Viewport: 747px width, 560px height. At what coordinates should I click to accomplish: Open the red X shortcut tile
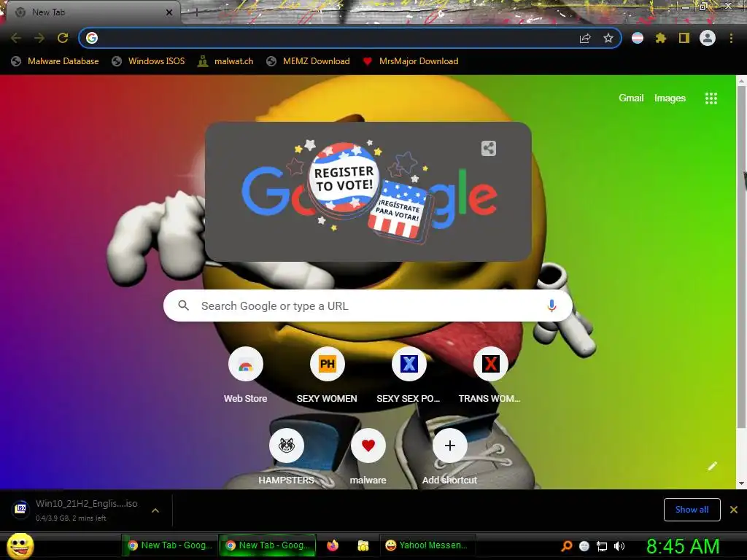pyautogui.click(x=490, y=365)
